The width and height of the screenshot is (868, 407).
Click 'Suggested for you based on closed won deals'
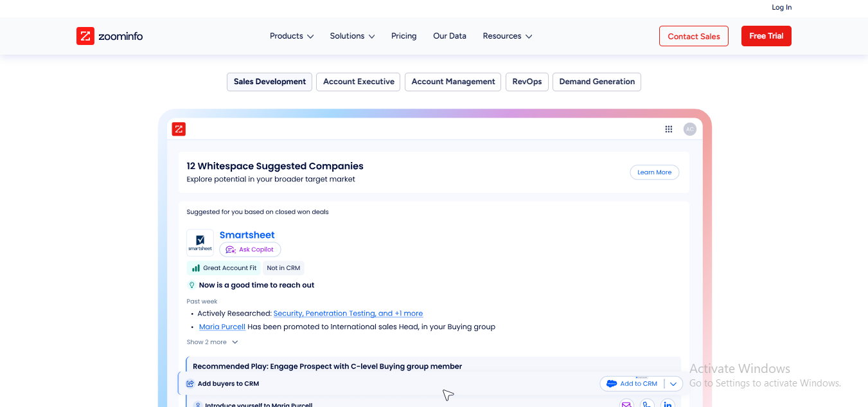(x=258, y=212)
